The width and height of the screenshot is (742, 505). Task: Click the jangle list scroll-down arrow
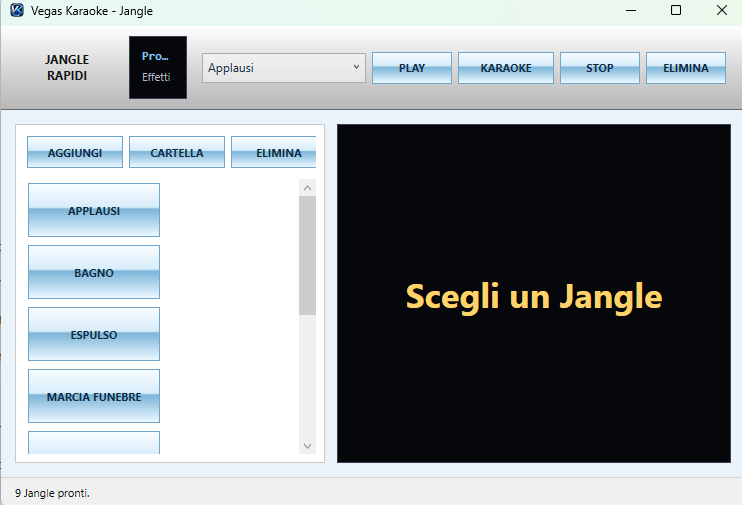click(307, 446)
